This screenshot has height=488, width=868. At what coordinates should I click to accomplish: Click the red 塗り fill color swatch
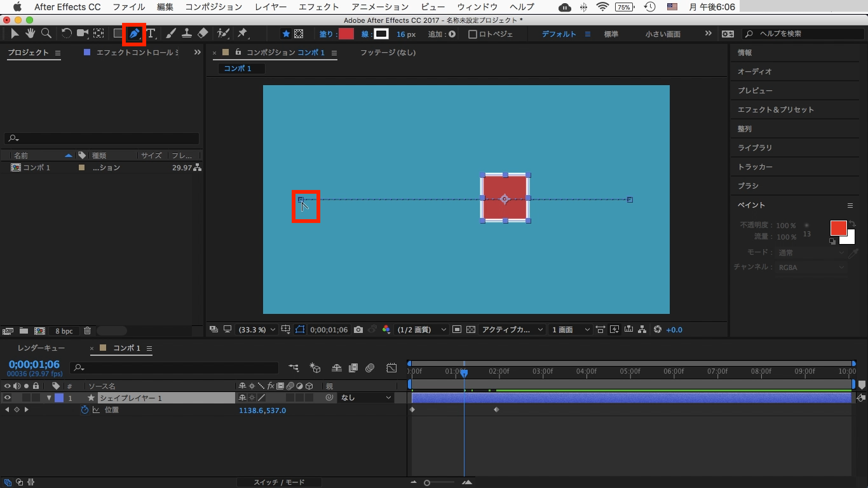pos(346,34)
